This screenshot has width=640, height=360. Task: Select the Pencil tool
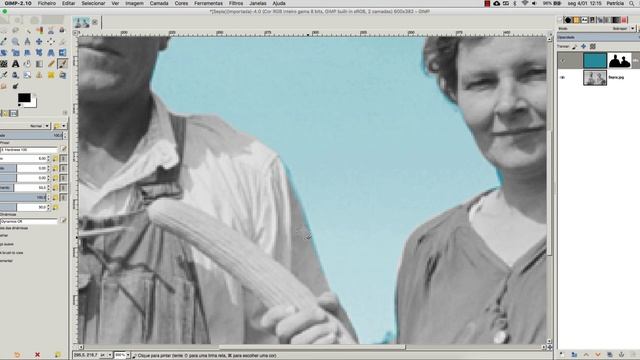pos(51,64)
